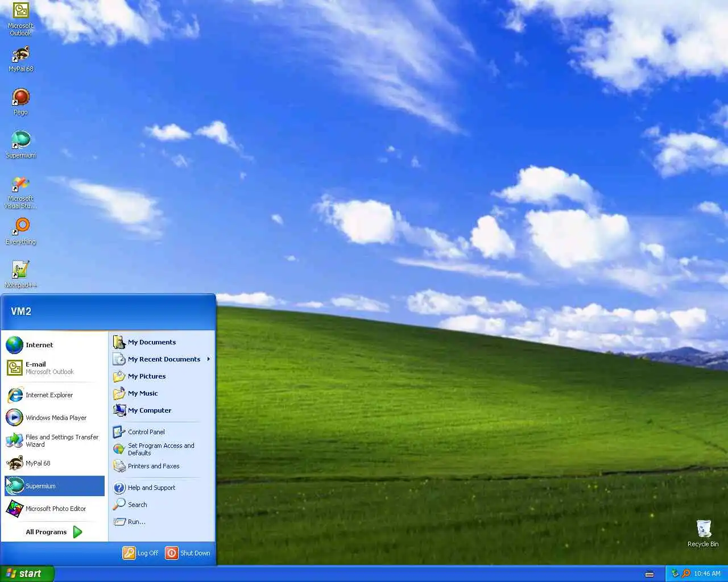
Task: Click the 10:46 AM taskbar clock
Action: (707, 573)
